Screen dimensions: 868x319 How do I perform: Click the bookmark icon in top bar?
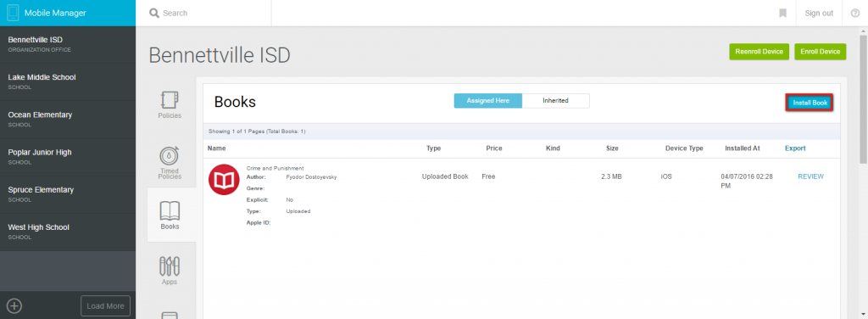point(782,13)
